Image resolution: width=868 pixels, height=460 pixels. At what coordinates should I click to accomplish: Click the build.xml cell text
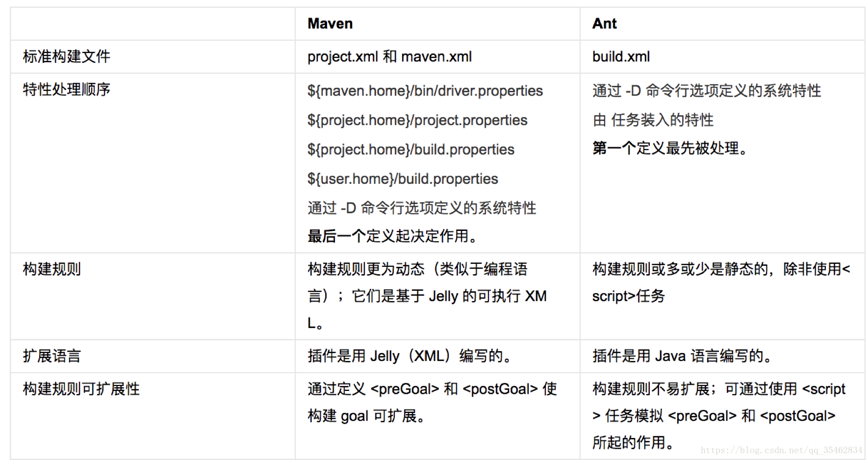click(x=621, y=56)
